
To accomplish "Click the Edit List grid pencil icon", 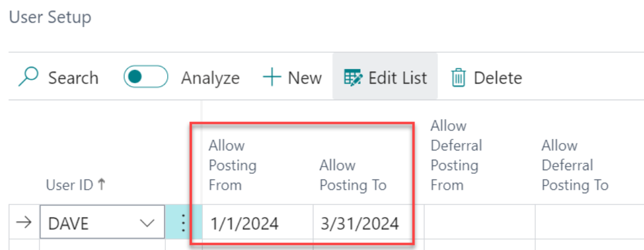I will (353, 78).
